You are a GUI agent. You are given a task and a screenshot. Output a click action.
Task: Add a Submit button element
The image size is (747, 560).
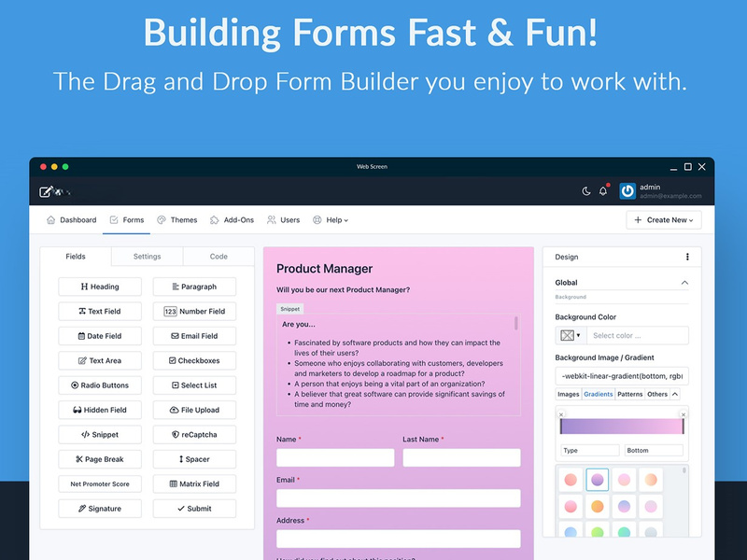(194, 508)
